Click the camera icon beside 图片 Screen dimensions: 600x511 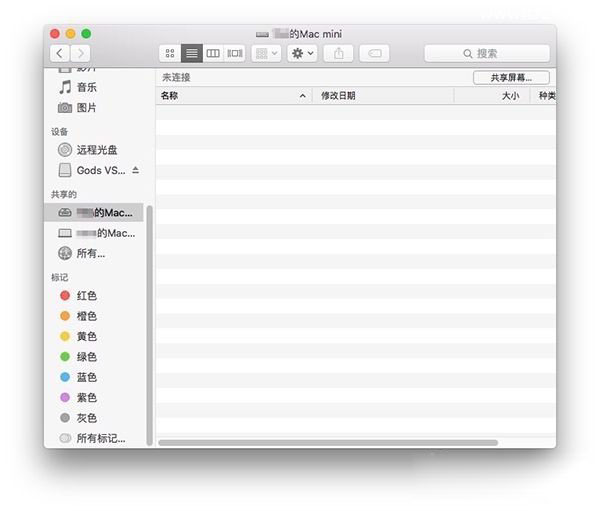coord(65,108)
